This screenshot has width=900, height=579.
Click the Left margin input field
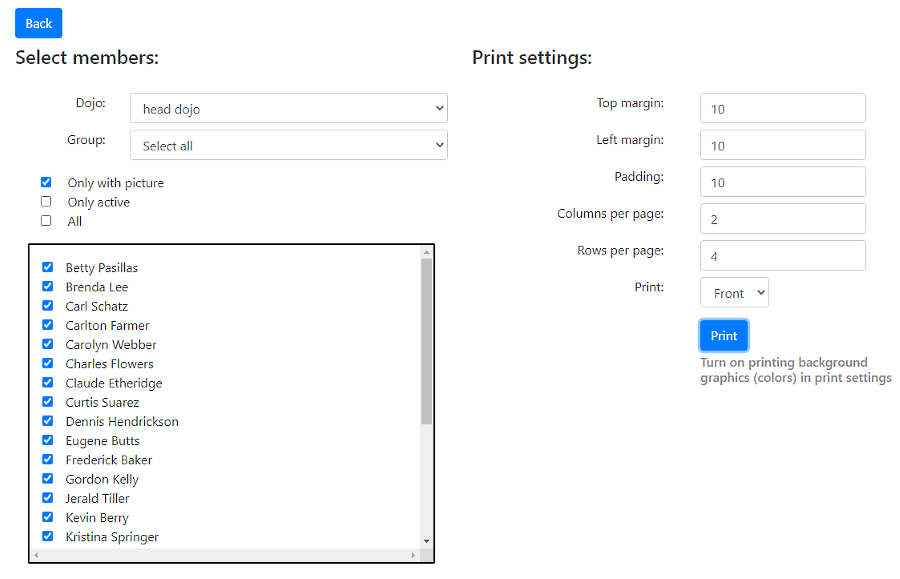pyautogui.click(x=782, y=145)
